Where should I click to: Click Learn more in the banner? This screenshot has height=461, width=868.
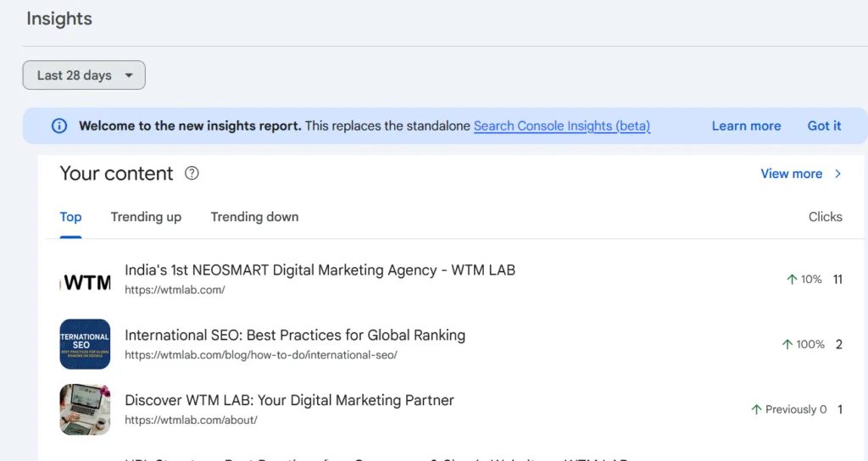click(746, 125)
